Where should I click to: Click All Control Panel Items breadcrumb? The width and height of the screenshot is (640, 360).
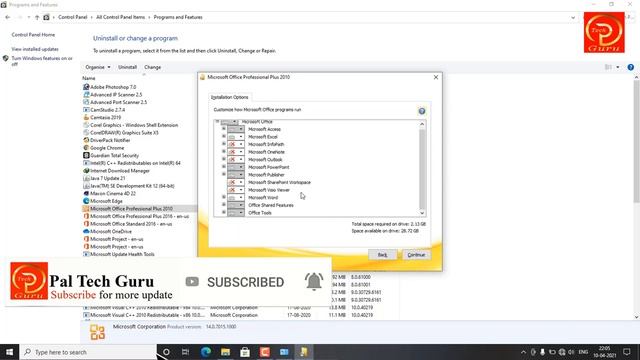click(120, 17)
